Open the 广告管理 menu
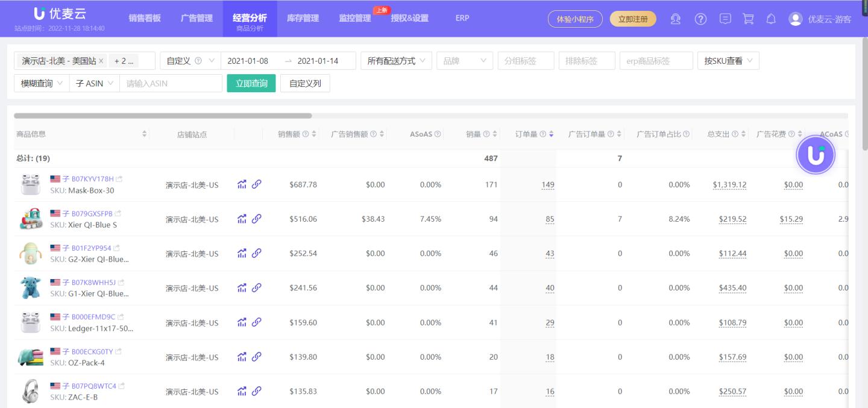Image resolution: width=868 pixels, height=408 pixels. point(195,18)
